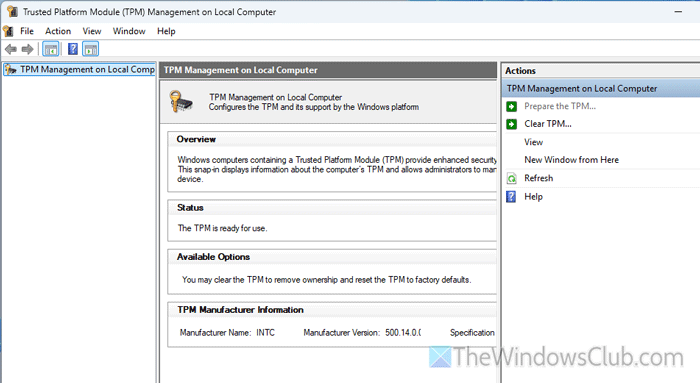Click the Overview section heading
700x383 pixels.
click(196, 139)
